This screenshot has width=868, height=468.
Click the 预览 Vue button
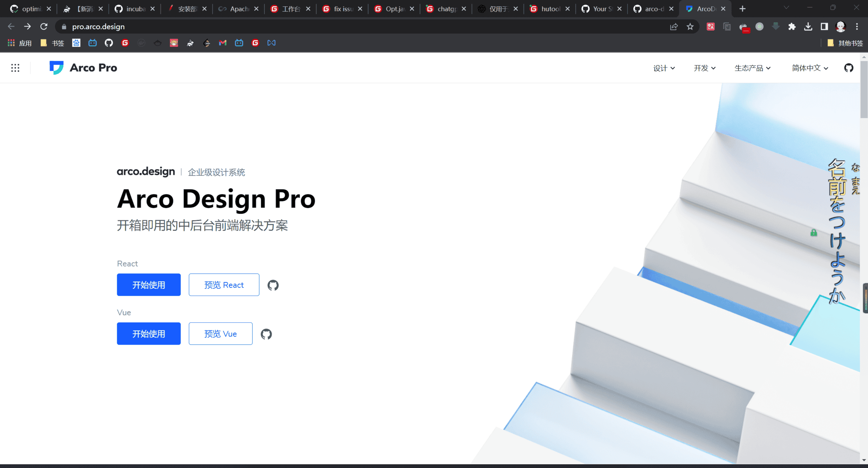pyautogui.click(x=220, y=334)
